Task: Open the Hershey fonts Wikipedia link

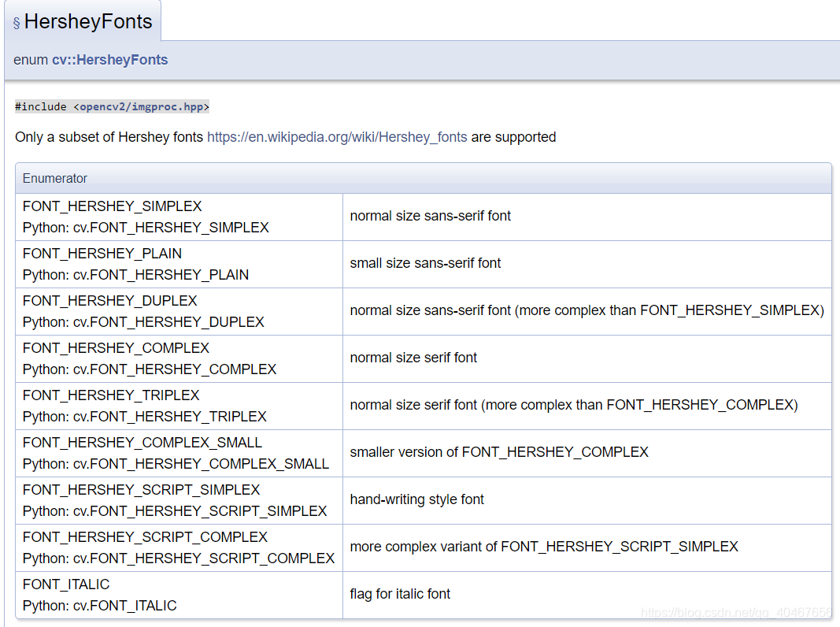Action: click(337, 137)
